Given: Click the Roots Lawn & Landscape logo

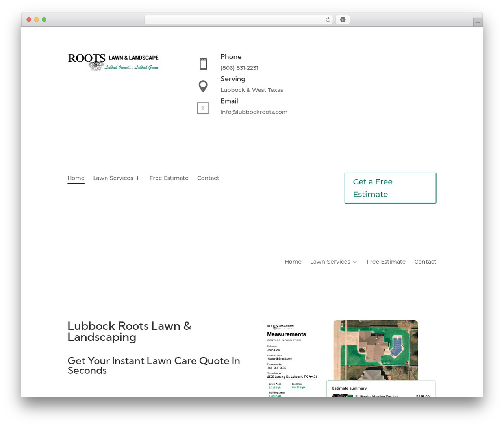Looking at the screenshot, I should coord(113,62).
